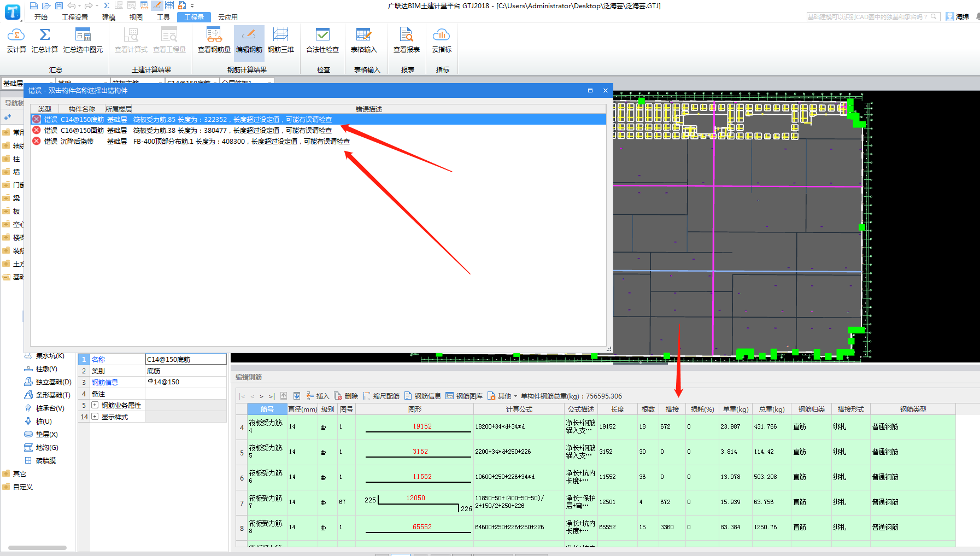Screen dimensions: 980x556
Task: Expand the 梁 folder in navigation tree
Action: tap(6, 198)
